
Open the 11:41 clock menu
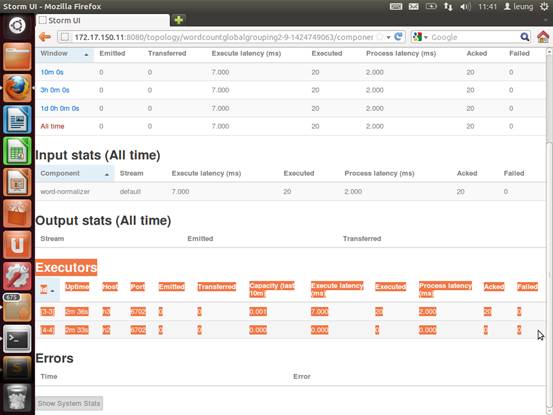coord(487,6)
